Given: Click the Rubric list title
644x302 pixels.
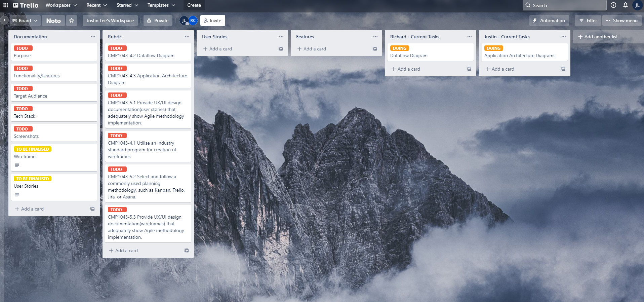Looking at the screenshot, I should click(115, 37).
